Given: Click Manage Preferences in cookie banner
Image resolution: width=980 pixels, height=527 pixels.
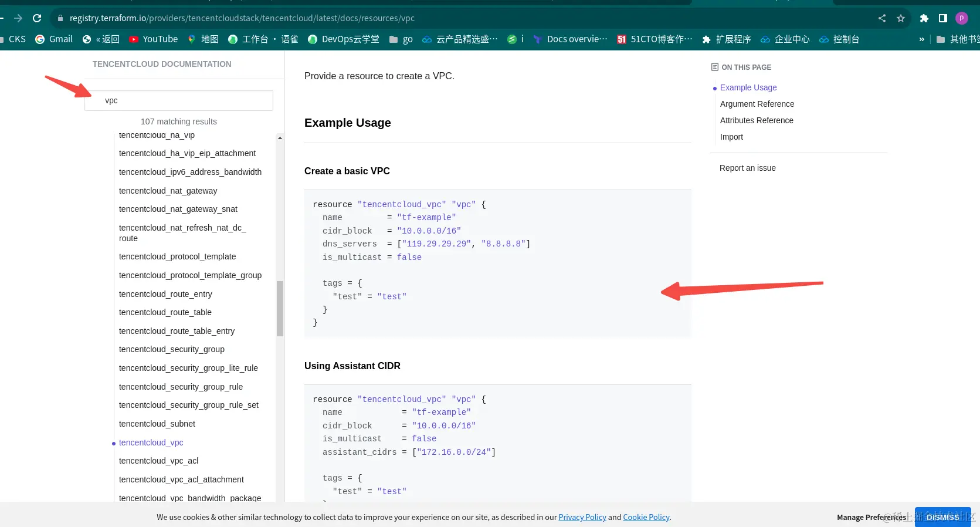Looking at the screenshot, I should coord(872,517).
